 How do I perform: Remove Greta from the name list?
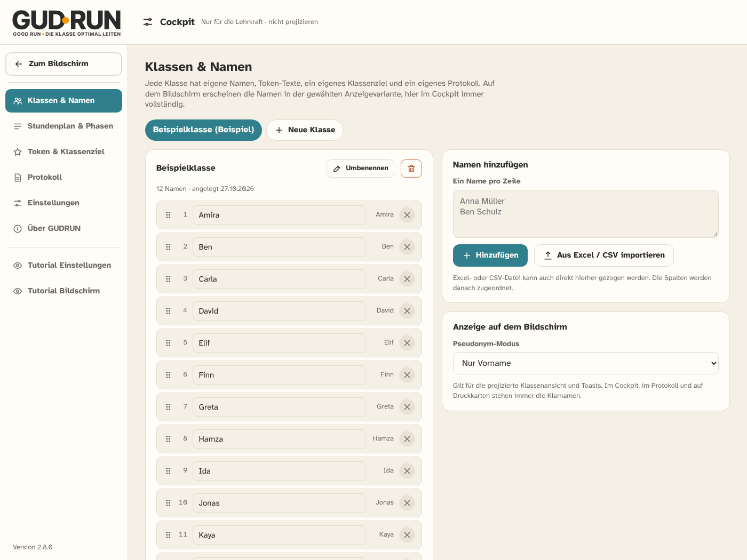coord(407,407)
